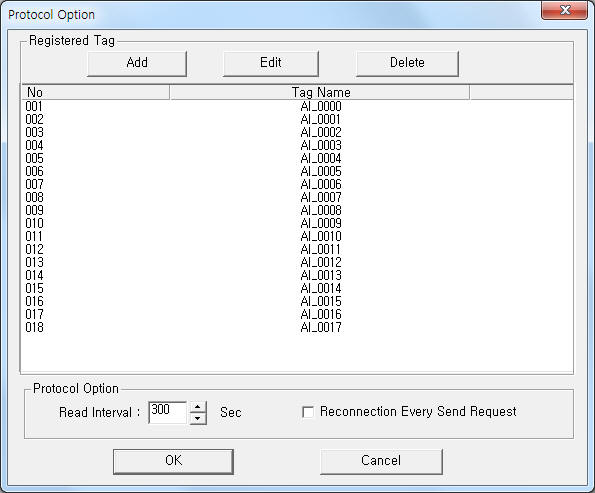The image size is (595, 493).
Task: Enable Reconnection Every Send Request checkbox
Action: click(x=308, y=412)
